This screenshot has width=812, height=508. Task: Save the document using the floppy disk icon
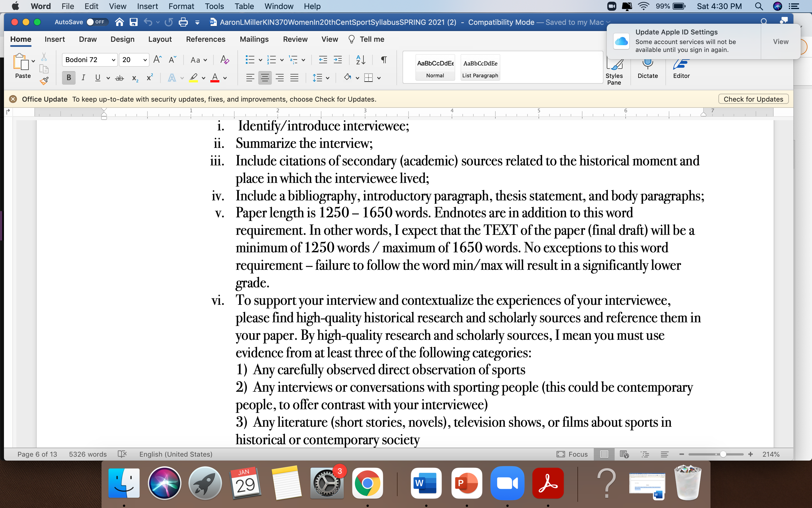[134, 22]
